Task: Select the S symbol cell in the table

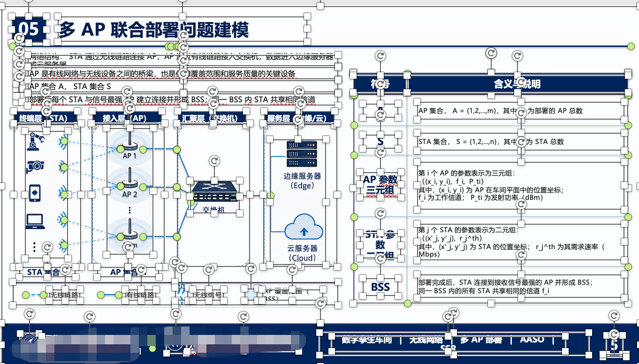Action: 380,141
